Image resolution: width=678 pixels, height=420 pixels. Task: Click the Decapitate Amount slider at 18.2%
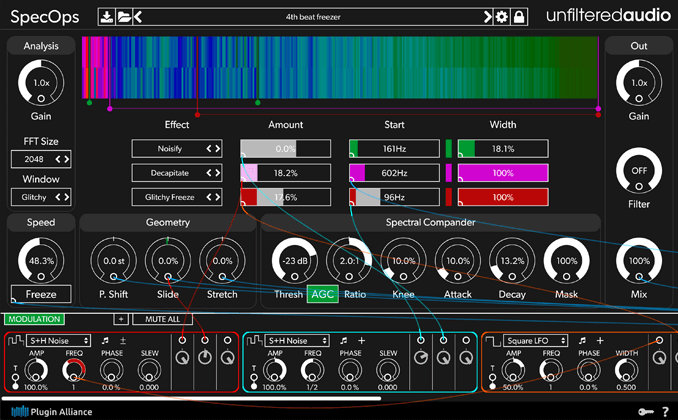click(285, 173)
